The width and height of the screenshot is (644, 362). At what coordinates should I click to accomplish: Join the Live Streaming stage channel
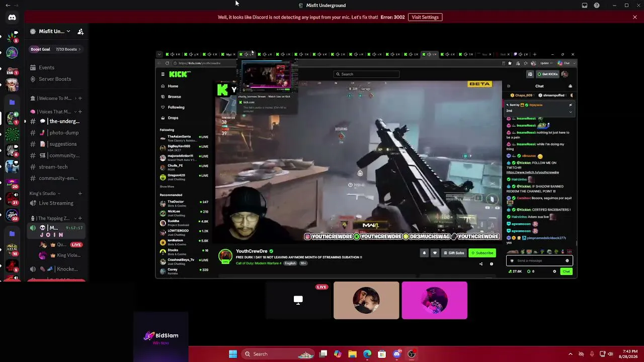tap(56, 203)
